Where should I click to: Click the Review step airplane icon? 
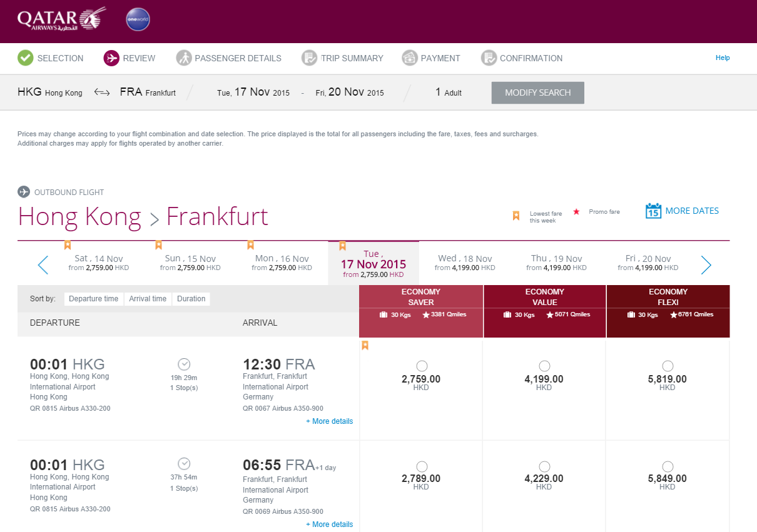pyautogui.click(x=111, y=58)
